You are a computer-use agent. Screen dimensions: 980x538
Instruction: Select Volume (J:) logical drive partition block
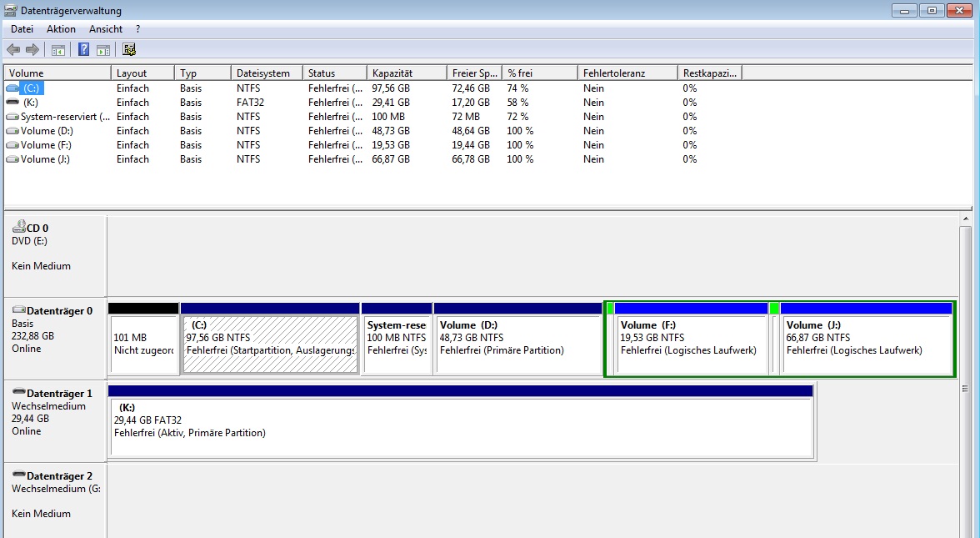pos(865,344)
